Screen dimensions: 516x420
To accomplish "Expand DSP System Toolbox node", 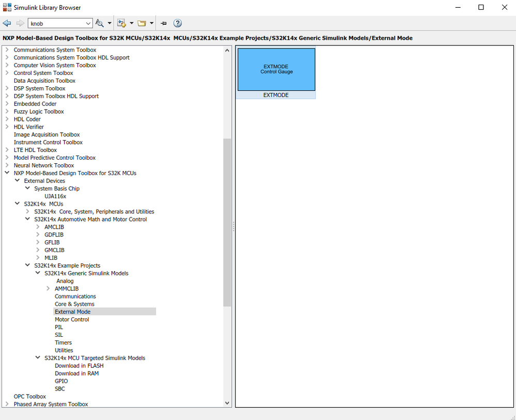I will tap(7, 88).
